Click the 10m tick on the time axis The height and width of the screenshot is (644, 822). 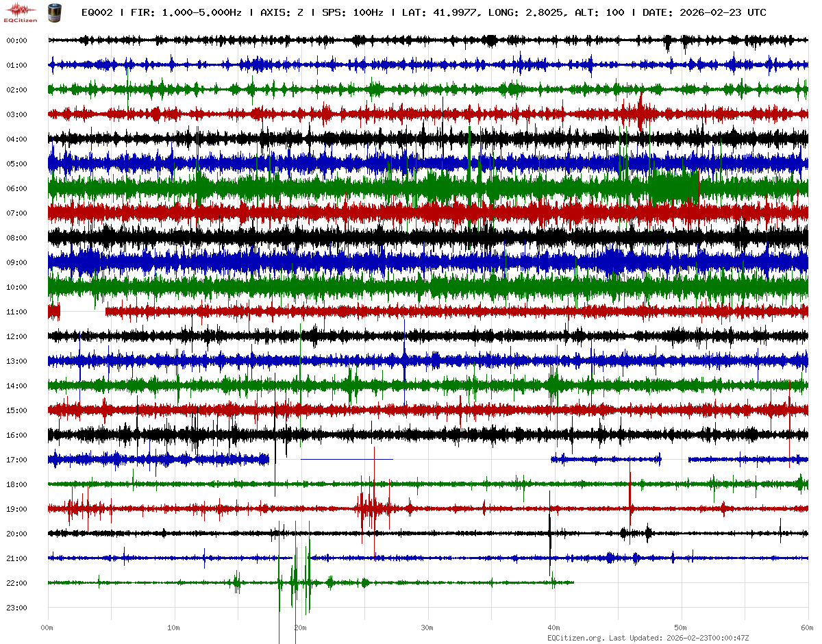(x=174, y=628)
